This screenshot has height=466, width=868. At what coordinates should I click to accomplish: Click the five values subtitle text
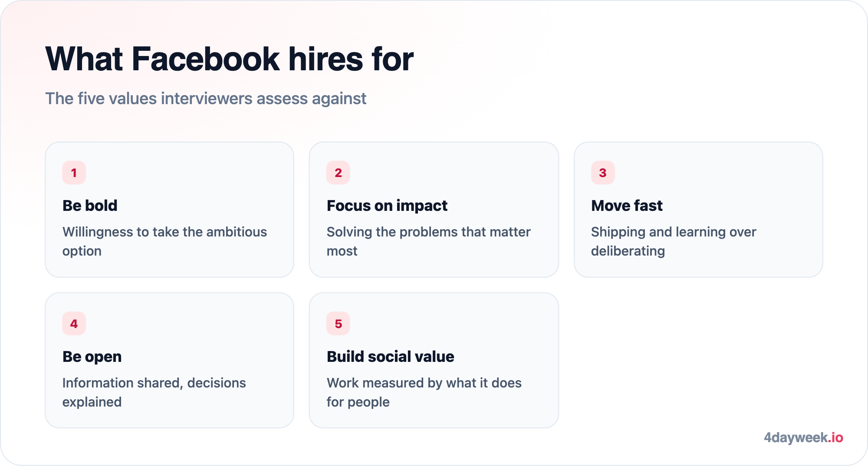tap(206, 98)
